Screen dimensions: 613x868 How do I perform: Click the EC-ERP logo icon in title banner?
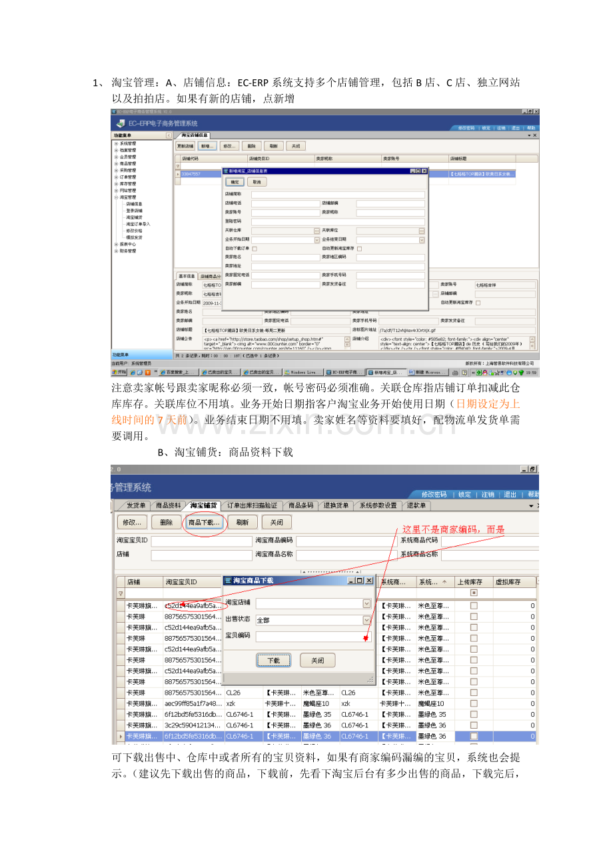tap(120, 123)
